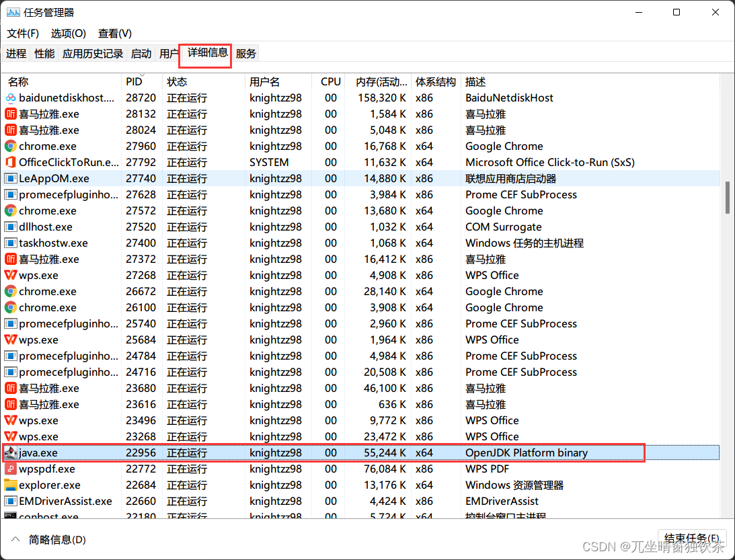
Task: Click the description 'COM Surrogate'
Action: [504, 227]
